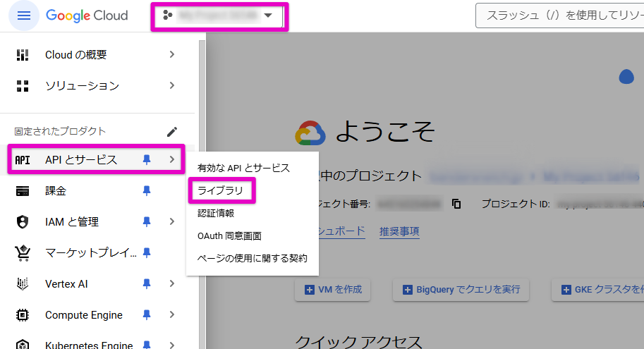644x349 pixels.
Task: Expand API とサービス submenu chevron
Action: pyautogui.click(x=172, y=159)
